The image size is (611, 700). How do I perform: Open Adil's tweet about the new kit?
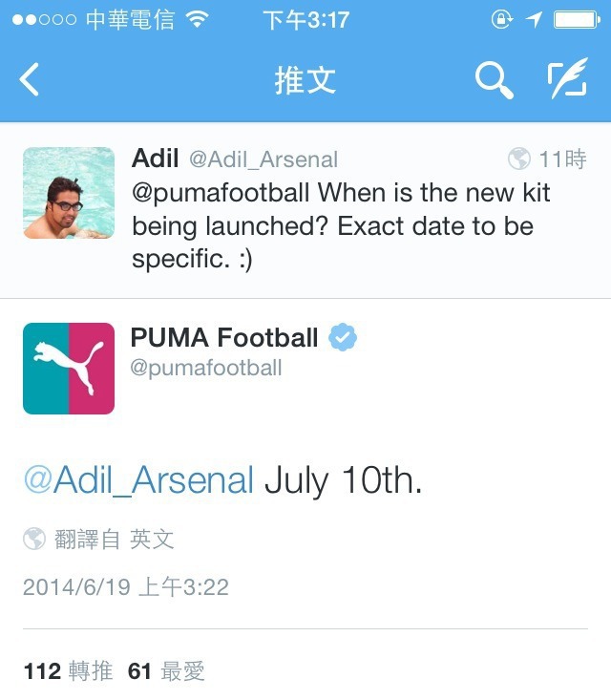(344, 227)
